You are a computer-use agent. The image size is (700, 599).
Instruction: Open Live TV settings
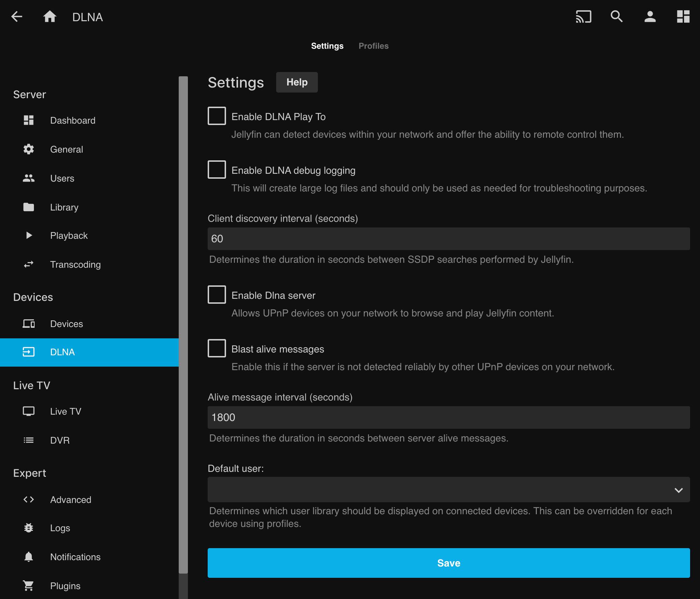[x=66, y=411]
